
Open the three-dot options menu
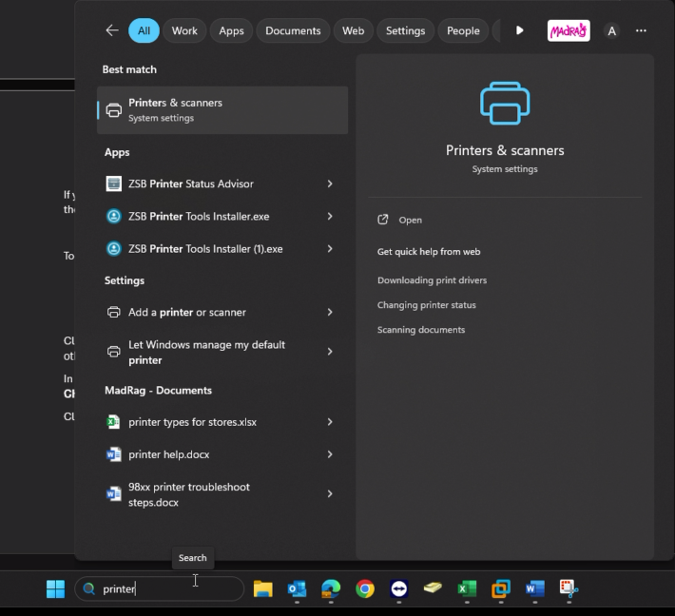click(x=641, y=30)
